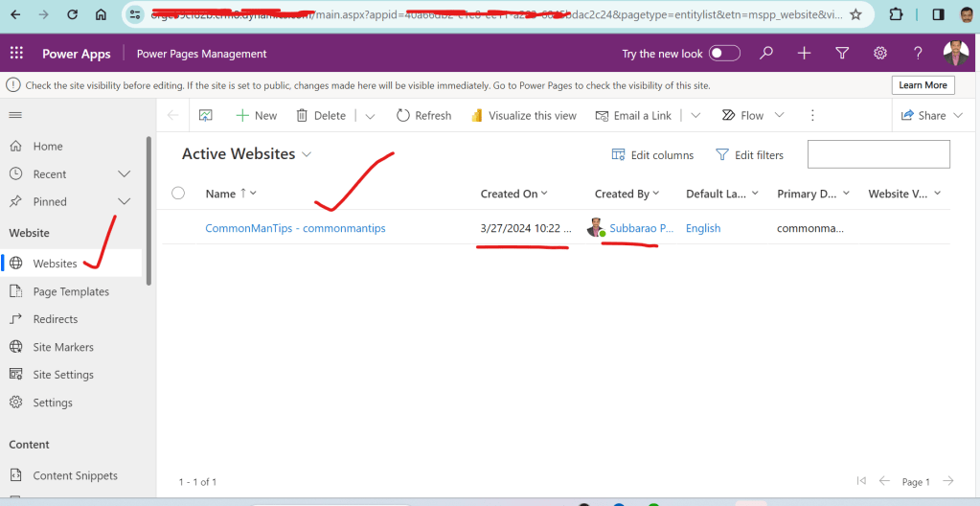Open the Power Apps waffle app launcher
Image resolution: width=980 pixels, height=506 pixels.
(16, 54)
